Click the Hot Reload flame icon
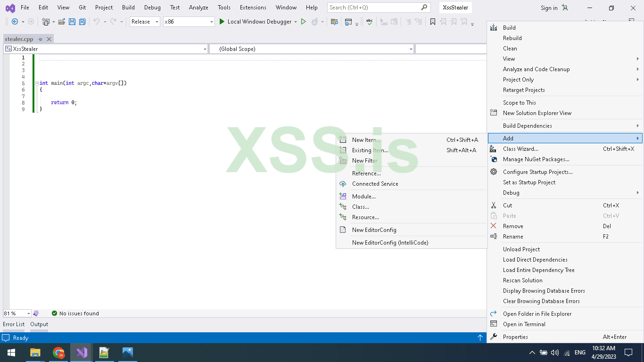 [314, 22]
